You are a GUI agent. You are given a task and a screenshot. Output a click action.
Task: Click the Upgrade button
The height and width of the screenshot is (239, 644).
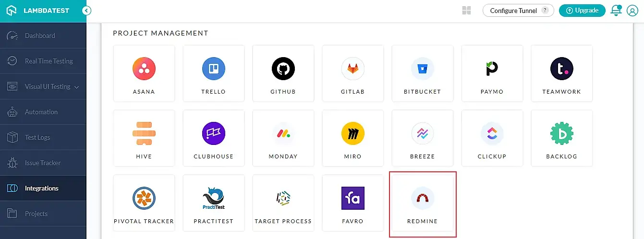click(x=582, y=11)
